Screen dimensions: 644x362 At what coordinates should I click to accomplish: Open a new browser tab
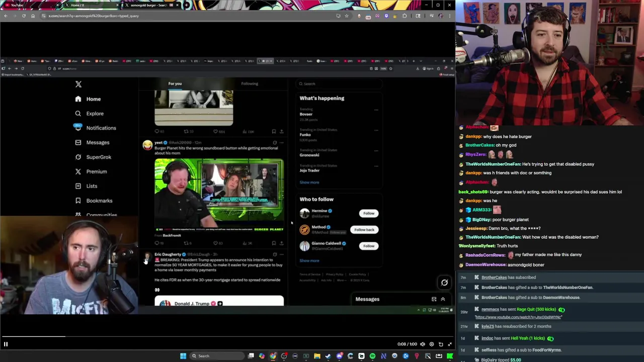click(186, 5)
